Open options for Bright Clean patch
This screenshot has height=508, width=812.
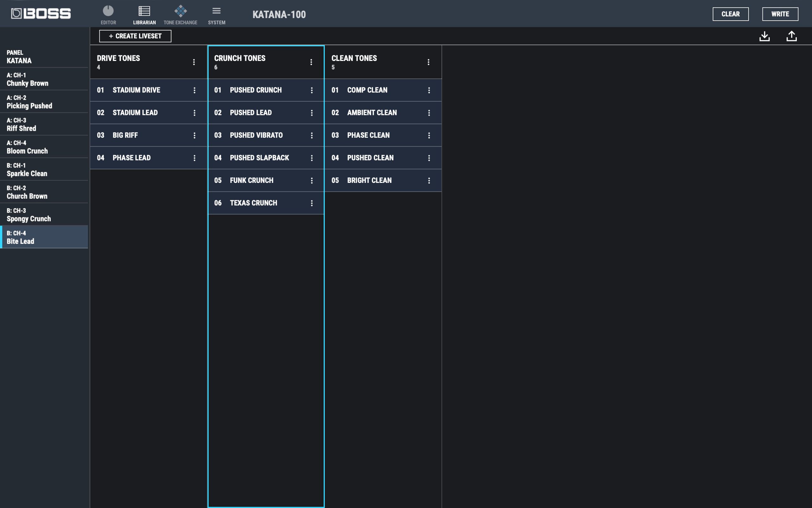point(429,180)
